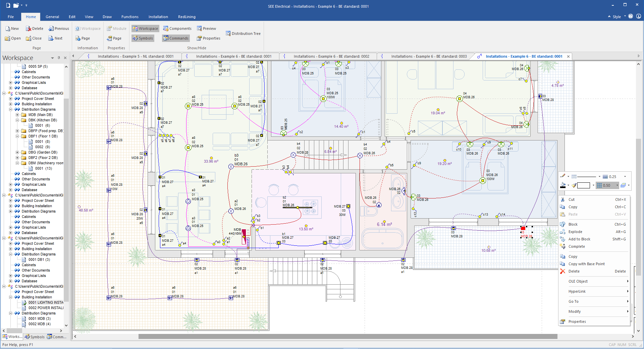Click the paint bucket fill tool
Viewport: 644px width, 349px height.
[x=563, y=185]
